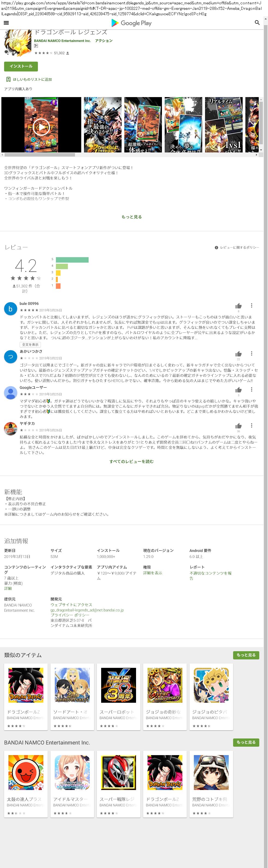Click thumbs up on ヤギタカ review
The width and height of the screenshot is (268, 868).
(238, 426)
